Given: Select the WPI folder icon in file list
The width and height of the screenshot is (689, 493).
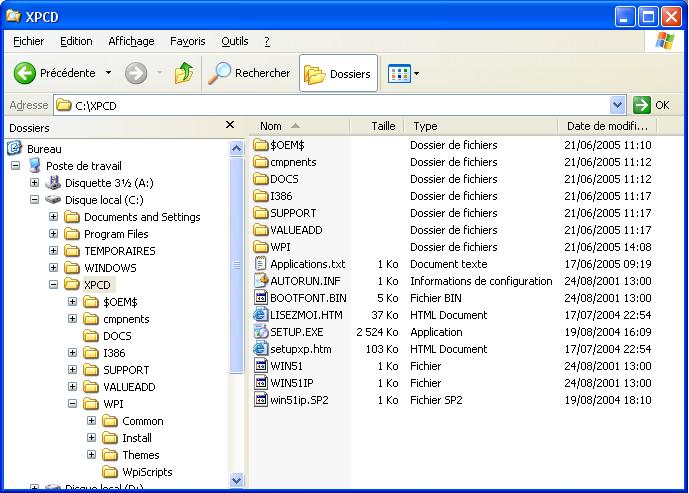Looking at the screenshot, I should (x=261, y=247).
